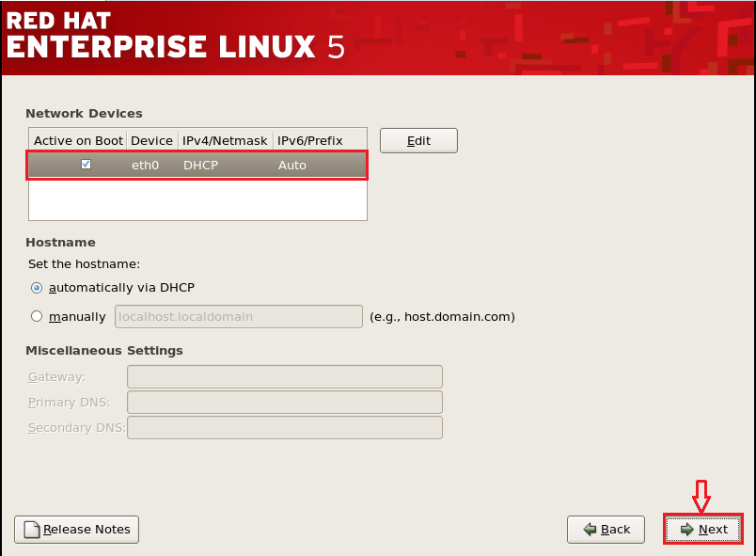Click the localhost.localdomain hostname field
Image resolution: width=756 pixels, height=556 pixels.
[238, 317]
